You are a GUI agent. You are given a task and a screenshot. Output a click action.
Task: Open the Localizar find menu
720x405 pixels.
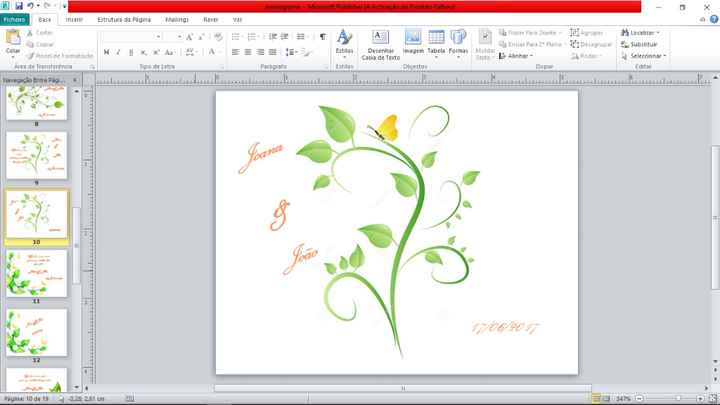640,33
